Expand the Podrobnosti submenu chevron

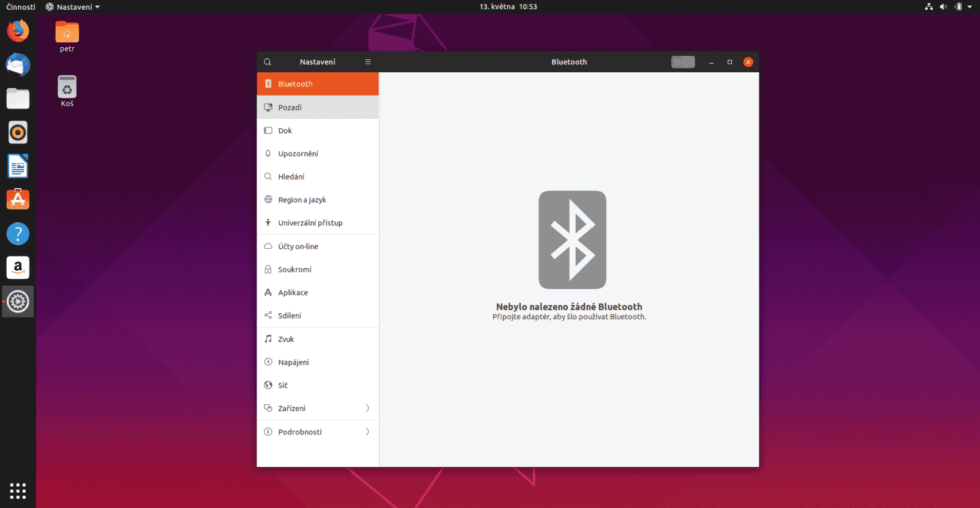coord(367,432)
